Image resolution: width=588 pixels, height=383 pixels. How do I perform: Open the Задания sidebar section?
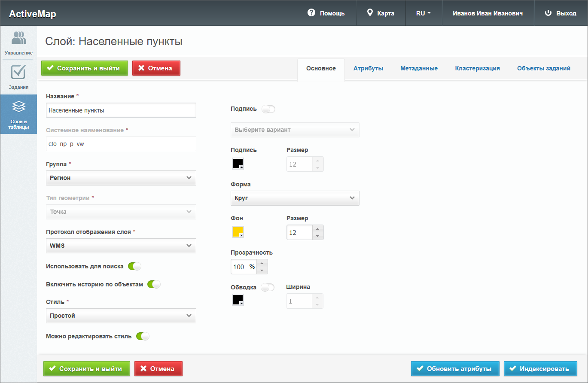pyautogui.click(x=18, y=77)
